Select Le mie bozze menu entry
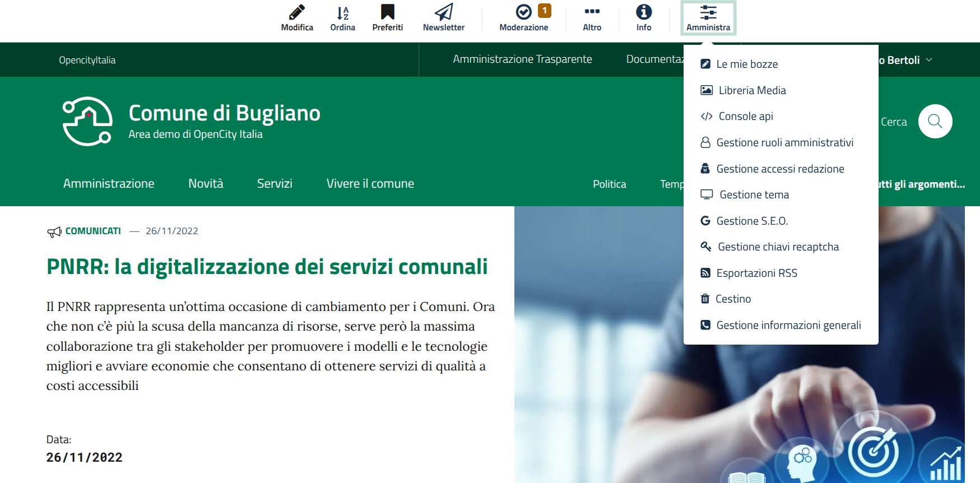The height and width of the screenshot is (483, 980). coord(746,64)
